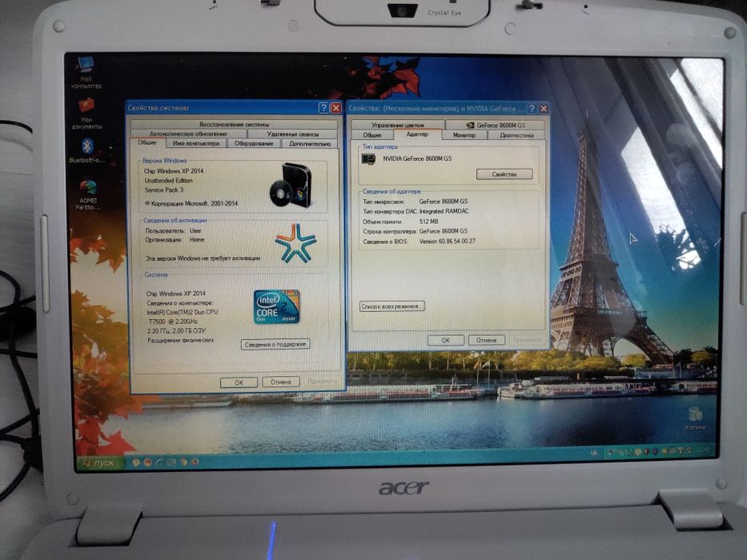Viewport: 747px width, 560px height.
Task: Click Отмена in Свойства системы window
Action: pos(280,382)
